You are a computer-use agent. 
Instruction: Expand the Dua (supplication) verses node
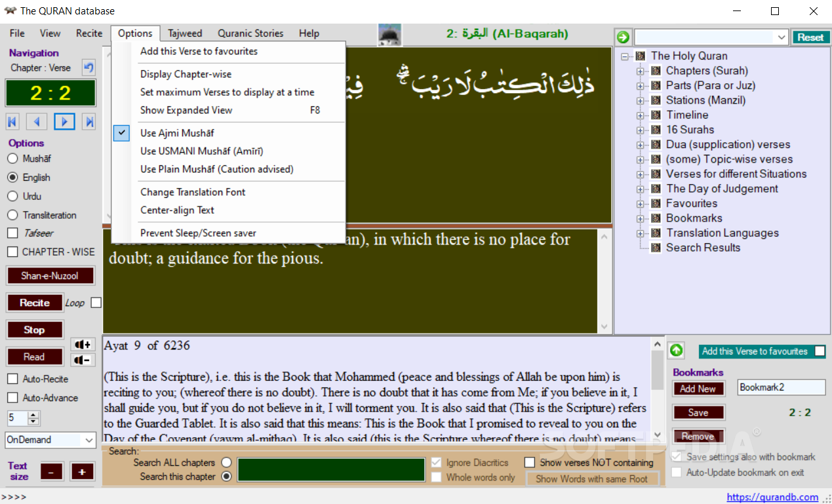tap(640, 145)
